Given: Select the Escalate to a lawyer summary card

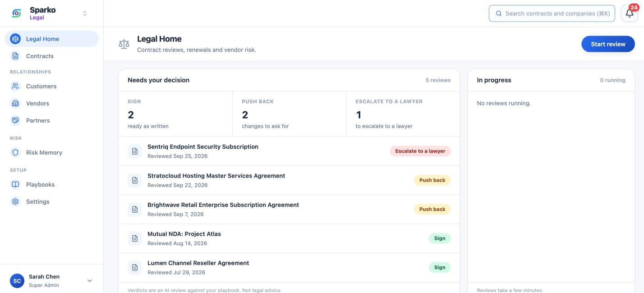Looking at the screenshot, I should [403, 114].
